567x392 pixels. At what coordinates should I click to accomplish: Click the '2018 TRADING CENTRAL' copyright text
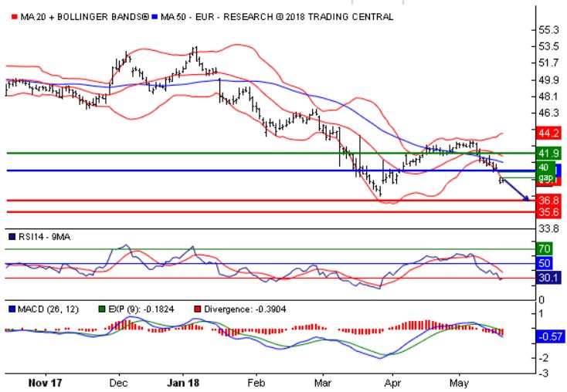tap(339, 17)
